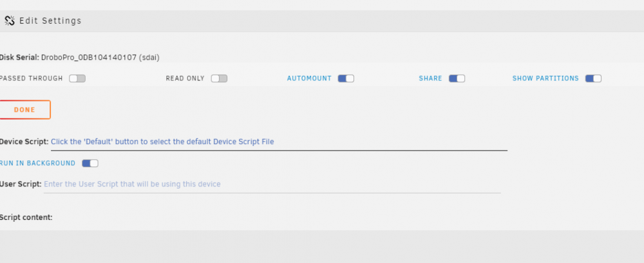Toggle the Show Partitions switch
Viewport: 644px width, 263px height.
[594, 78]
